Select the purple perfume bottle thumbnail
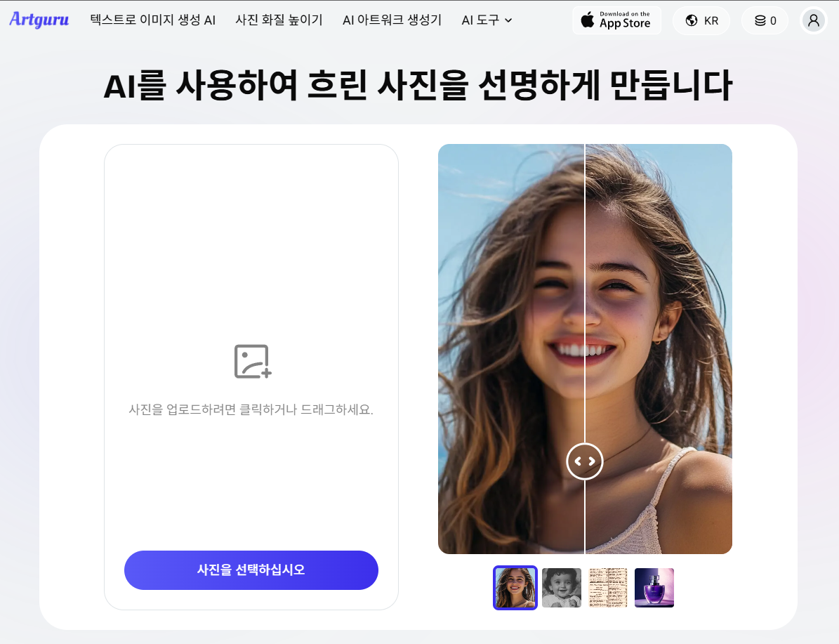 [x=654, y=587]
